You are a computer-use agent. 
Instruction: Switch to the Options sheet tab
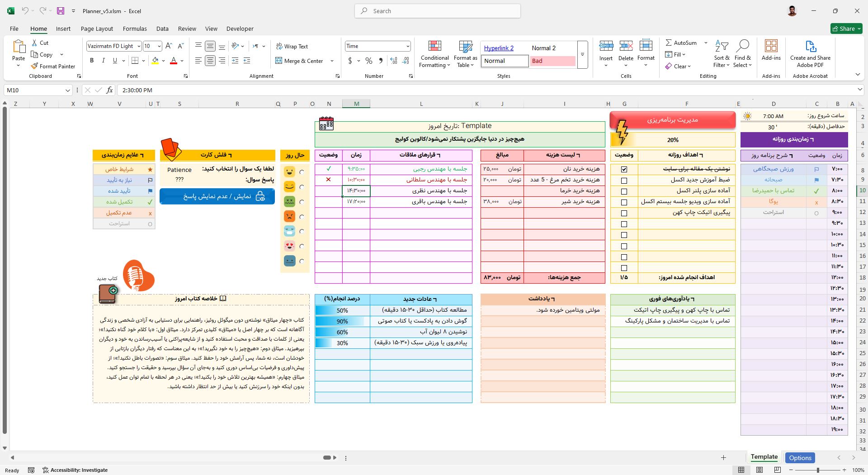(x=800, y=458)
